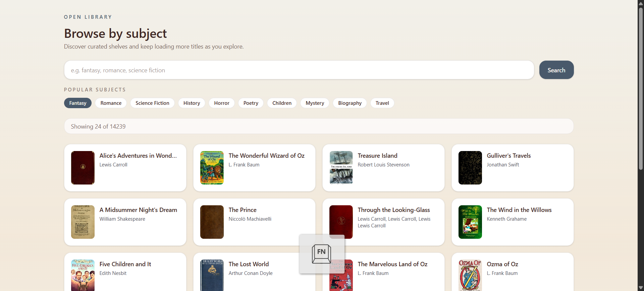Screen dimensions: 644x291
Task: Click The Prince title text
Action: point(243,210)
